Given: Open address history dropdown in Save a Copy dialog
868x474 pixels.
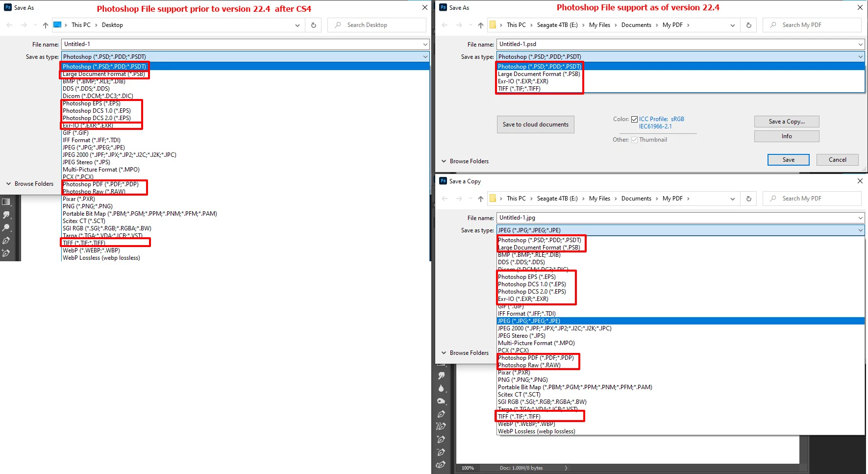Looking at the screenshot, I should coord(732,199).
